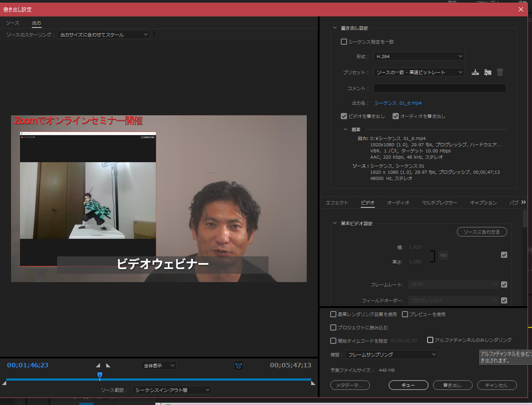Open the Multiplexer tab
Image resolution: width=532 pixels, height=405 pixels.
[439, 202]
